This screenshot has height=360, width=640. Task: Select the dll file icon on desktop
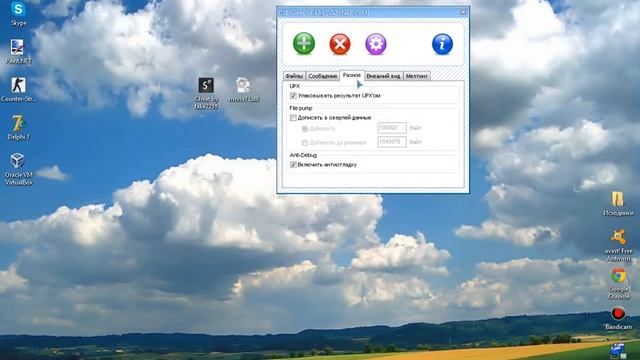tap(244, 90)
